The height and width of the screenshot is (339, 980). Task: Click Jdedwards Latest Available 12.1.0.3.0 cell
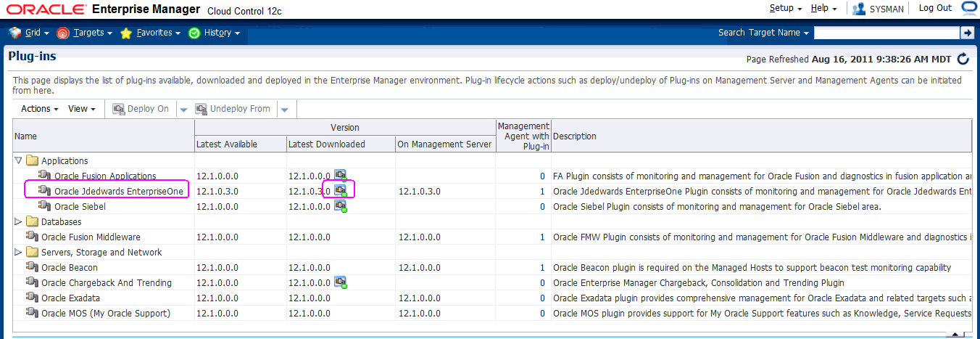pos(217,191)
